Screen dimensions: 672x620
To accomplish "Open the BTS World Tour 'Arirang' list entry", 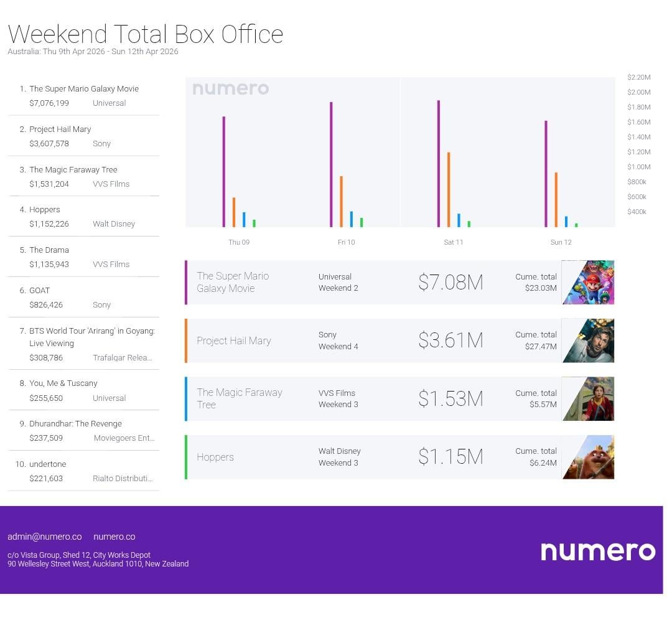I will (x=91, y=331).
